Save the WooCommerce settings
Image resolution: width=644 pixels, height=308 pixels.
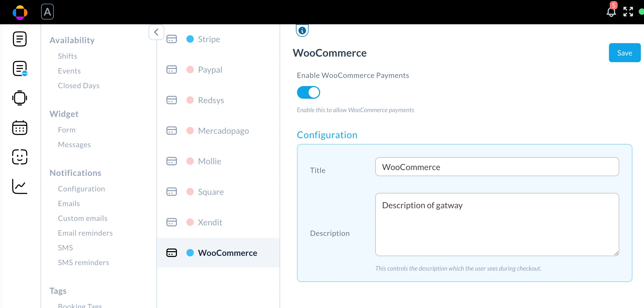(x=625, y=53)
